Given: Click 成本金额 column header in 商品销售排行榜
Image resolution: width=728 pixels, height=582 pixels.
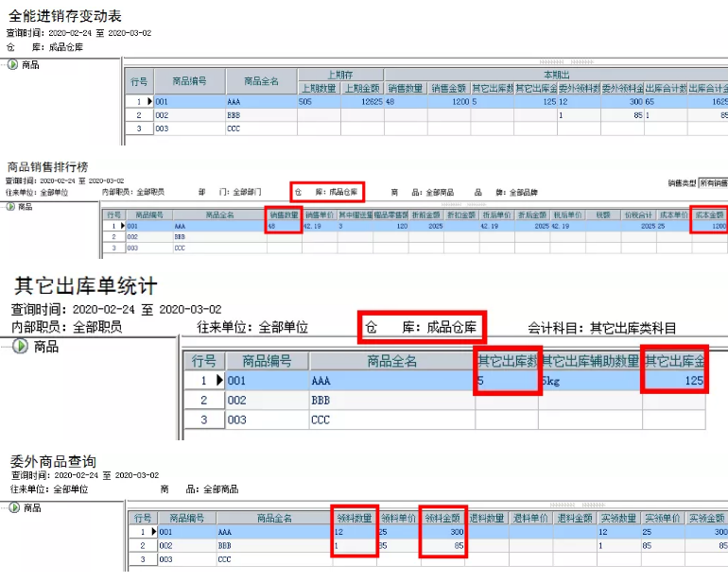Looking at the screenshot, I should click(x=709, y=214).
